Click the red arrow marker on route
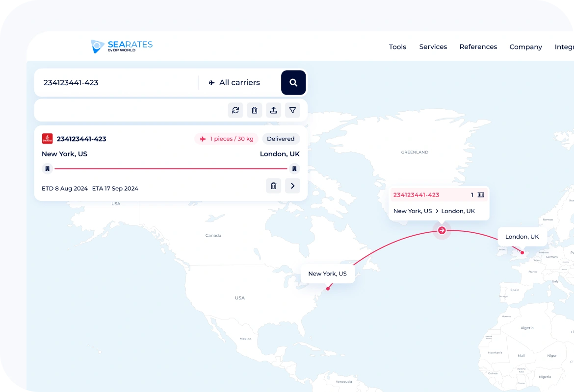The width and height of the screenshot is (574, 392). coord(442,230)
